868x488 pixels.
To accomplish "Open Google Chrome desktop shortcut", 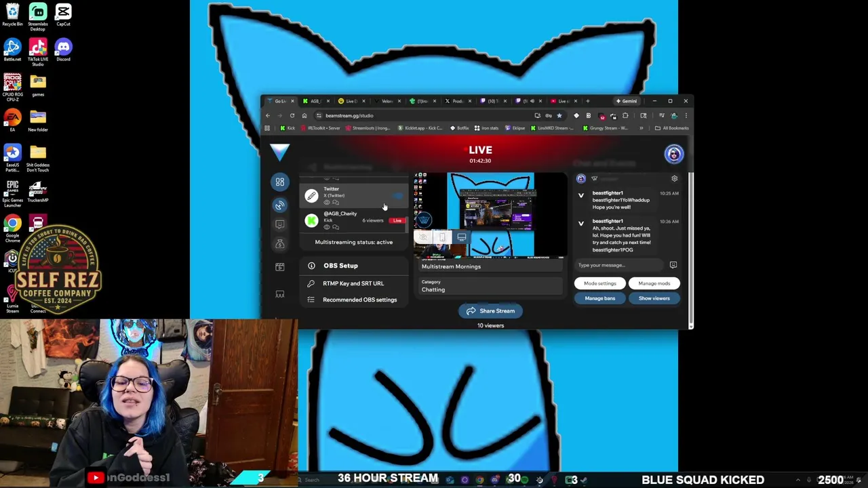I will 12,229.
